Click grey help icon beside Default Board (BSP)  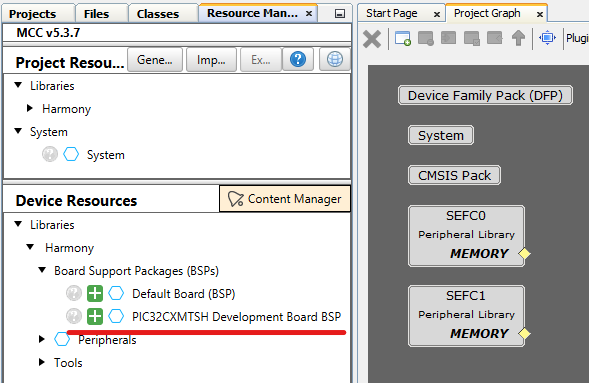pyautogui.click(x=74, y=293)
